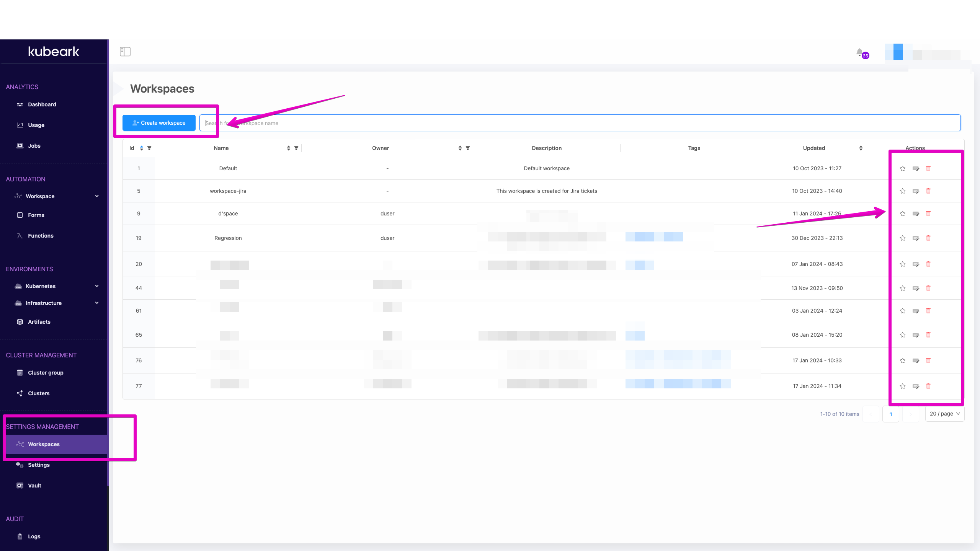
Task: Favorite the Default workspace using its star icon
Action: (x=902, y=168)
